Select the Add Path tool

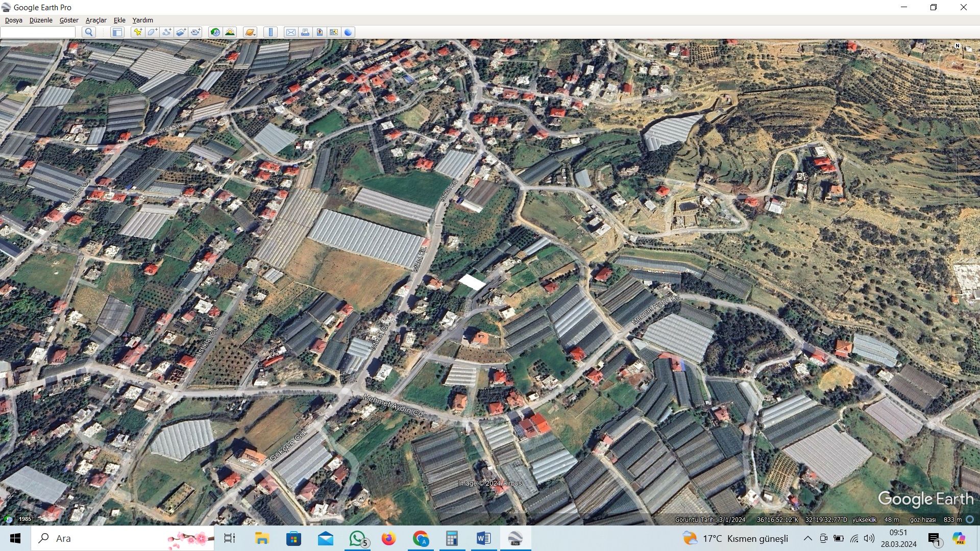(x=166, y=32)
